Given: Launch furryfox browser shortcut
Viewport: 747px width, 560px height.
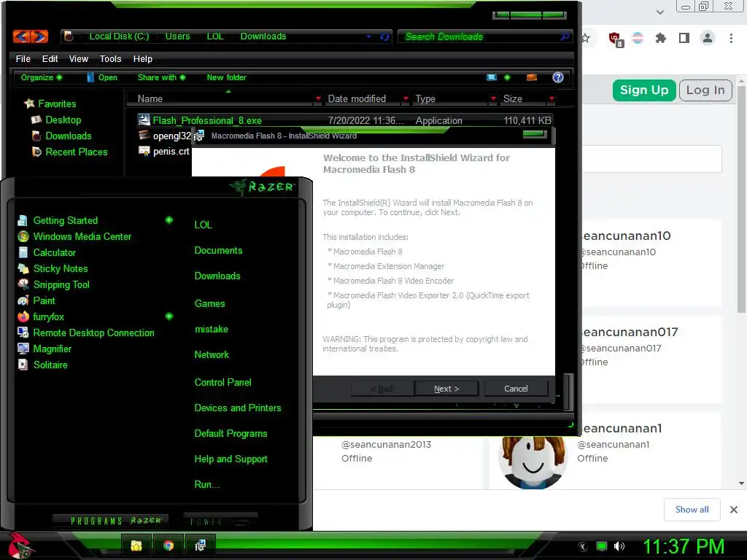Looking at the screenshot, I should [x=41, y=317].
